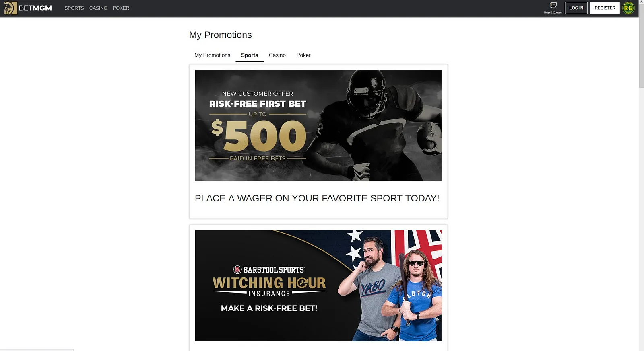Click the Place a Wager promotion headline
The height and width of the screenshot is (351, 644).
click(317, 198)
